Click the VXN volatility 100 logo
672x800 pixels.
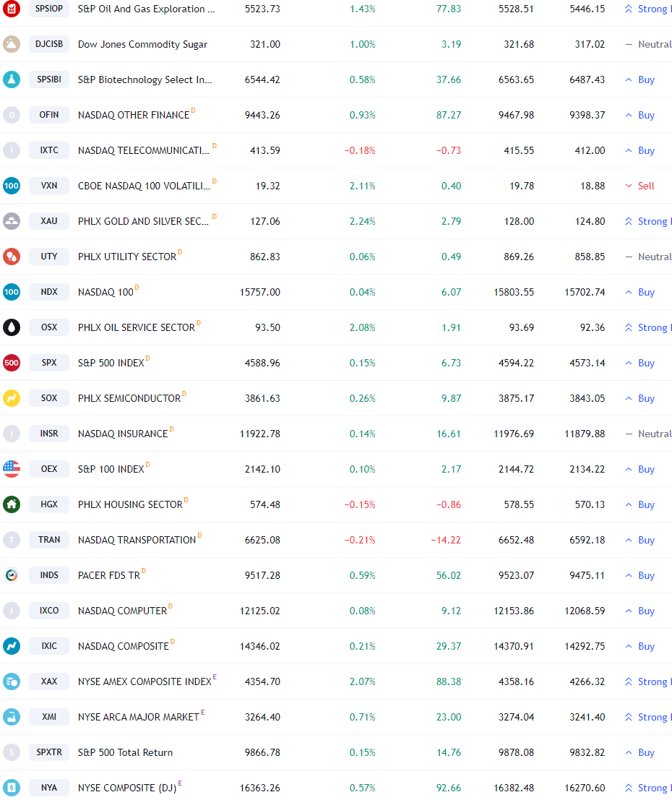coord(12,186)
